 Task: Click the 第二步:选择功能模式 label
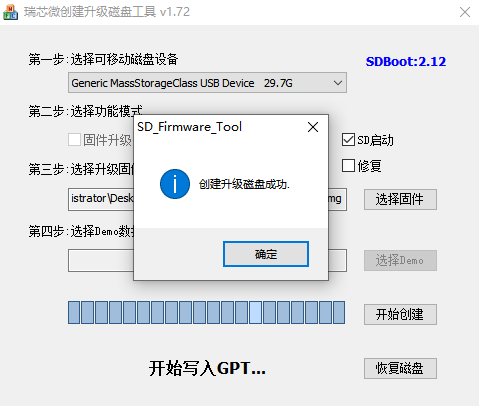(x=85, y=111)
